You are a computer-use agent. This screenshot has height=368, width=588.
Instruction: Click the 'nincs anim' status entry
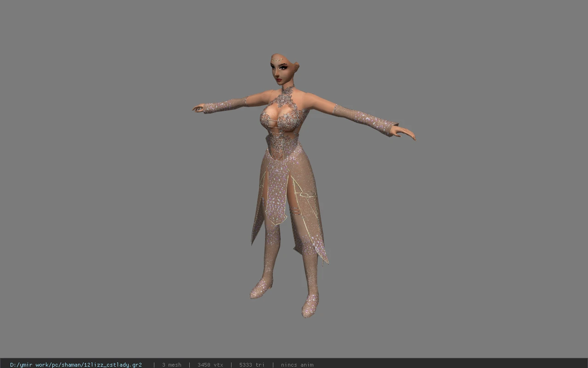click(x=297, y=365)
